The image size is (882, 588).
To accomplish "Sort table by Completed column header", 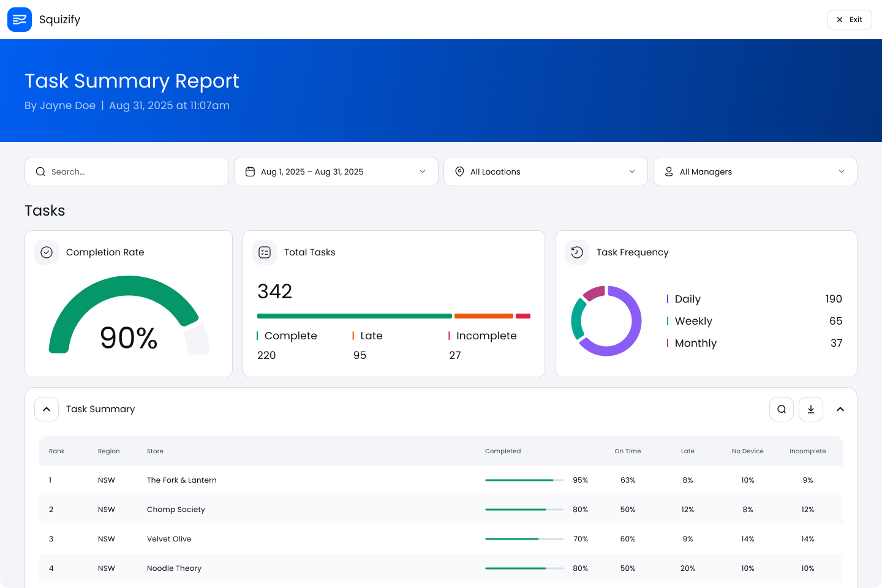I will click(x=503, y=451).
